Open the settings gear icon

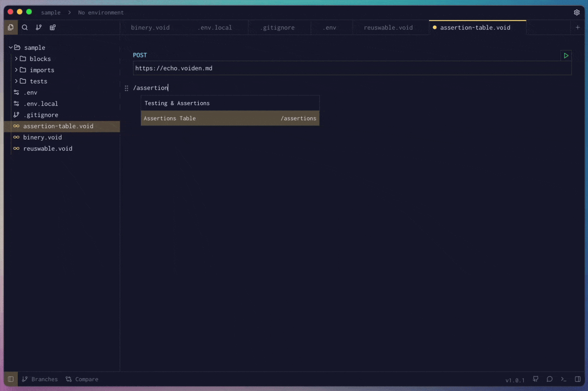(576, 12)
